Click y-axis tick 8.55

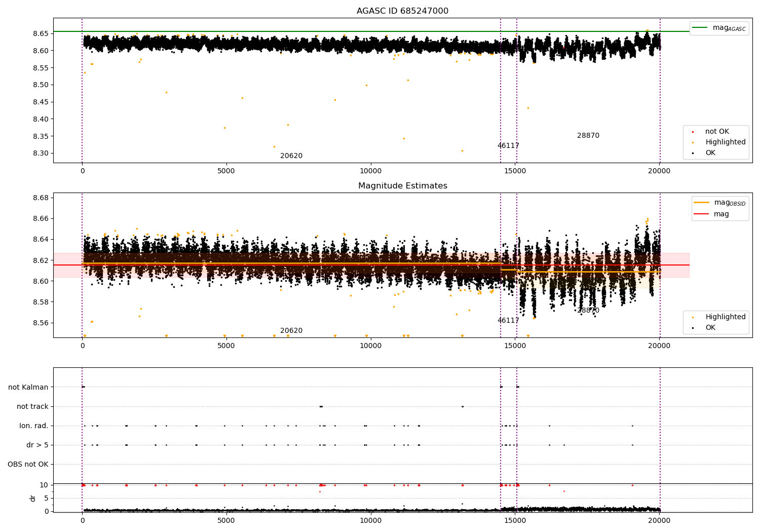(x=41, y=68)
